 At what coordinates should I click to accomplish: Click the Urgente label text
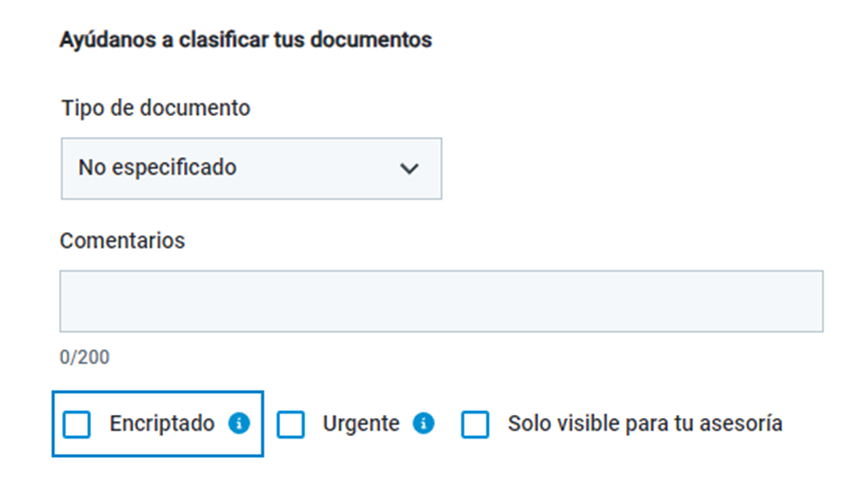[361, 423]
